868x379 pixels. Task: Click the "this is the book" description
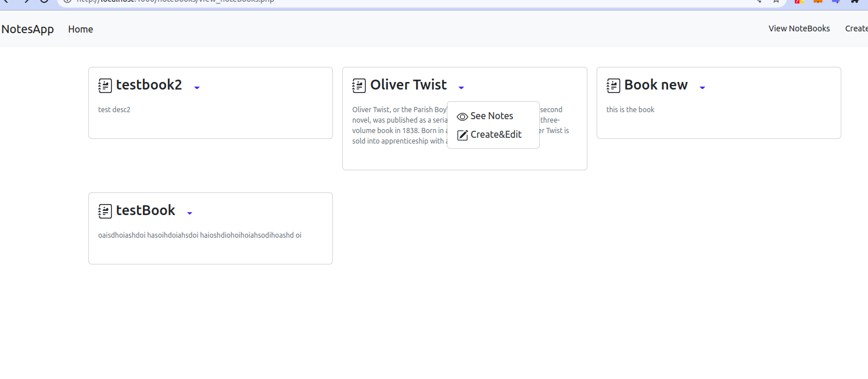(630, 109)
